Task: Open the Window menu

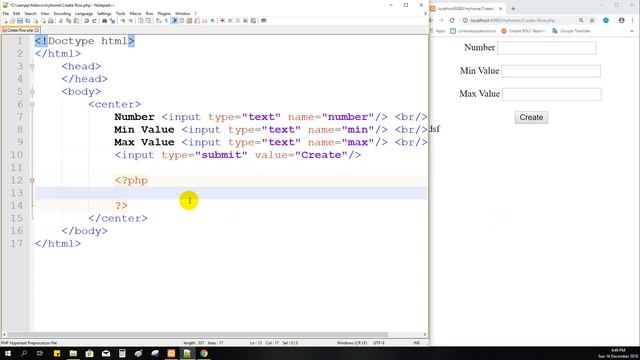Action: pyautogui.click(x=182, y=13)
